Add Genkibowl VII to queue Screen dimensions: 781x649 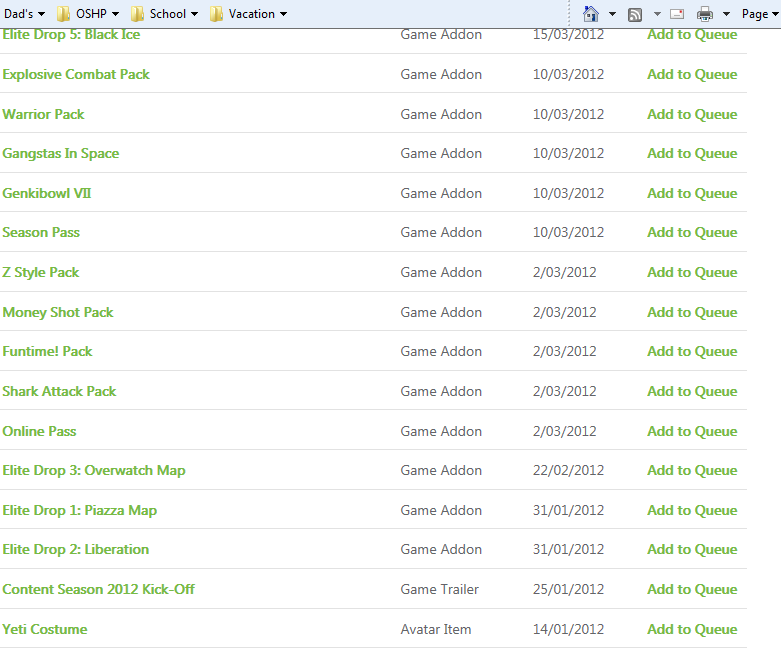692,193
